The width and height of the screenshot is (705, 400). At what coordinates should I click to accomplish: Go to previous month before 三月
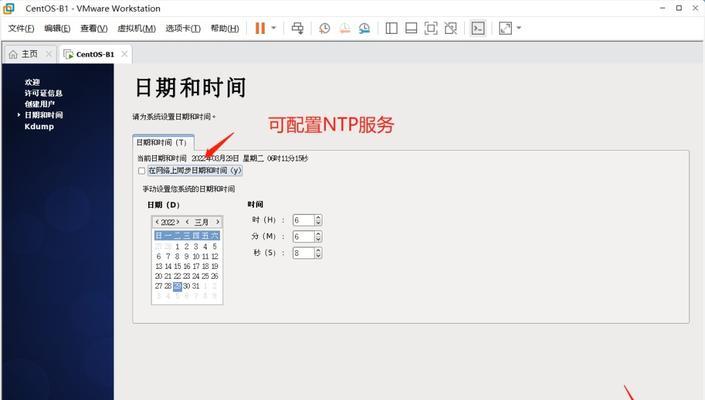tap(187, 222)
